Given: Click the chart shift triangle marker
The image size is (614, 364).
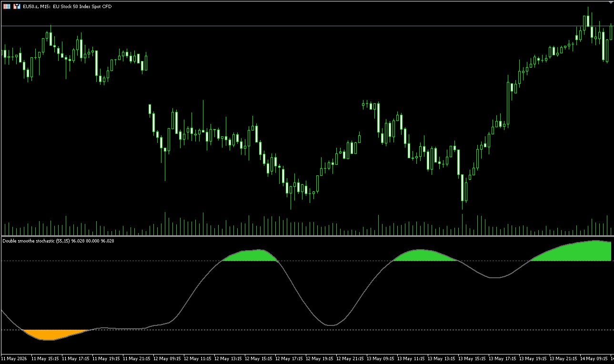Looking at the screenshot, I should [611, 2].
